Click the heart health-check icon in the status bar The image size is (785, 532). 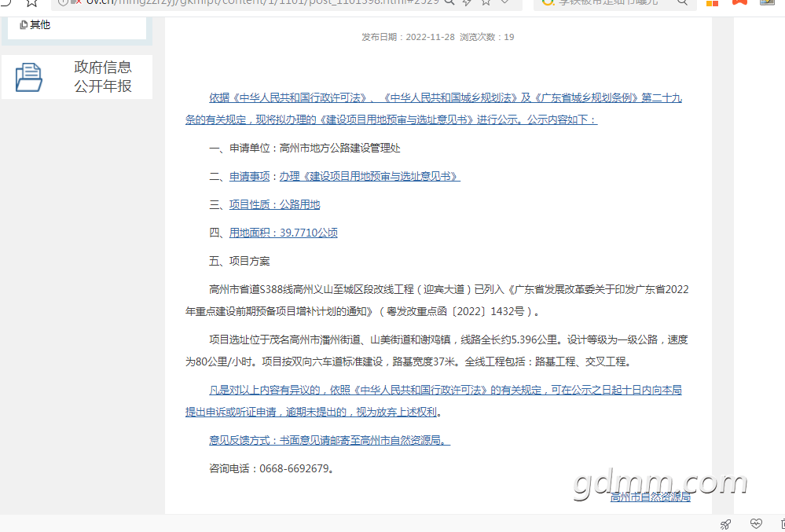click(756, 524)
